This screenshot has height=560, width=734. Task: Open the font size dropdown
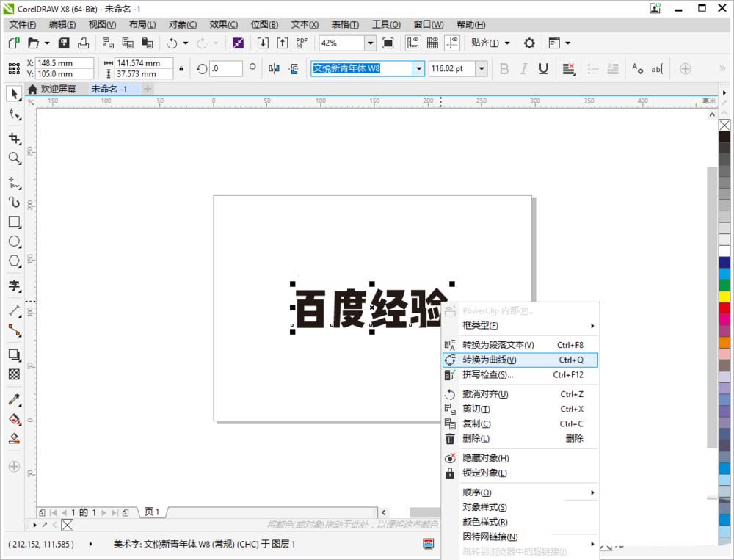(x=481, y=68)
